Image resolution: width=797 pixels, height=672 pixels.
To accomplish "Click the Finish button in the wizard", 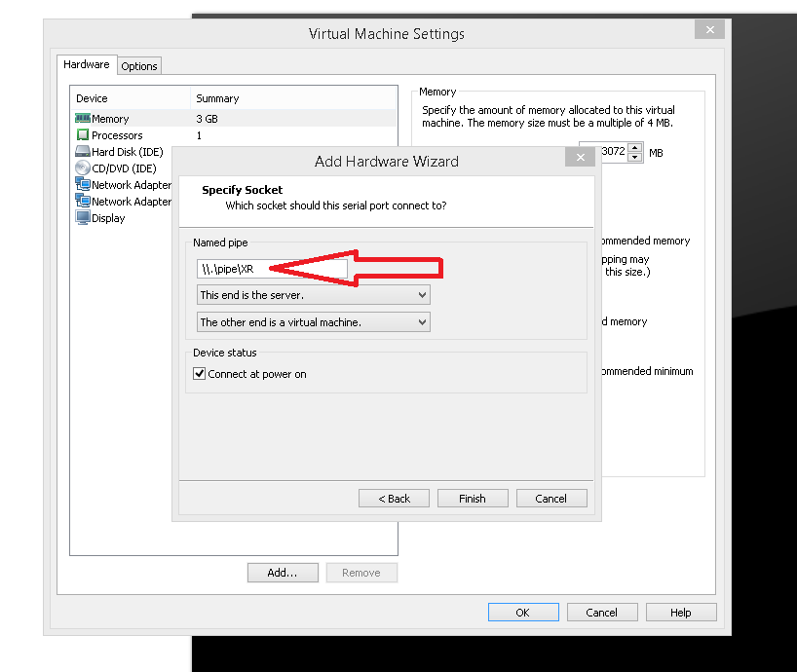I will [473, 499].
